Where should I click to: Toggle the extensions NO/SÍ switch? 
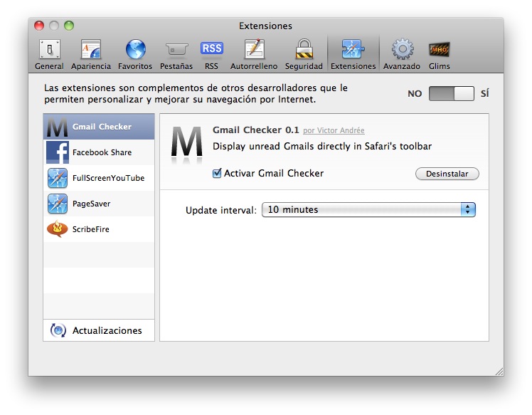pos(451,93)
